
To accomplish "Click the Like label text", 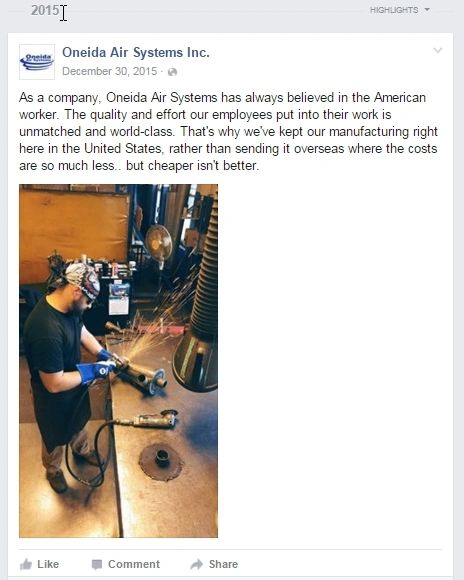I will 48,564.
